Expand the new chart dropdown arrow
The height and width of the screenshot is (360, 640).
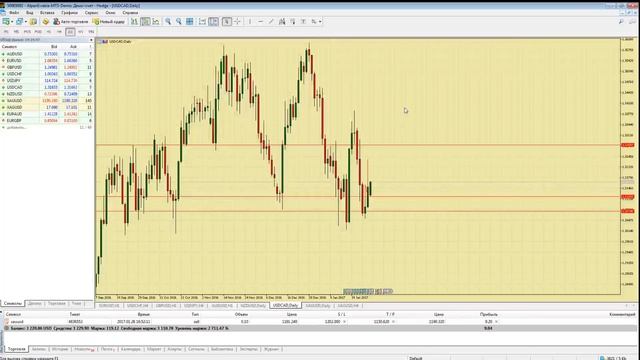(12, 22)
